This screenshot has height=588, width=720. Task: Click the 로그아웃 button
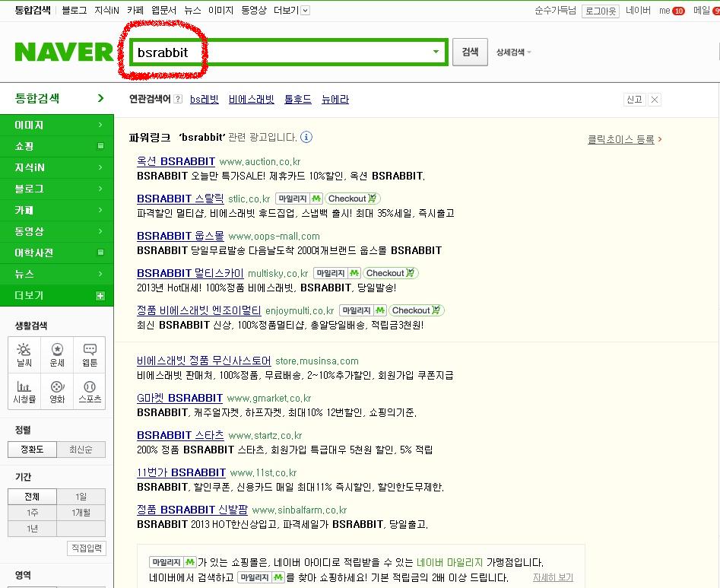click(600, 11)
